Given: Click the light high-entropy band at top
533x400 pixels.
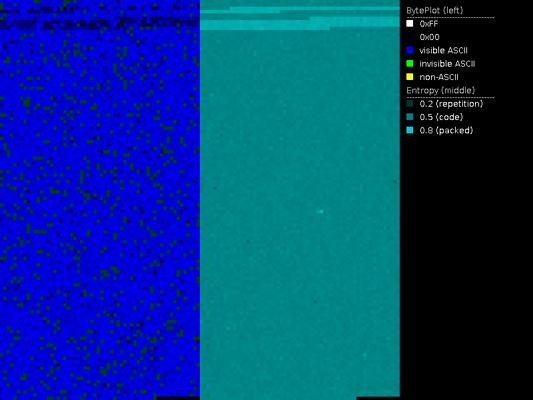Looking at the screenshot, I should pyautogui.click(x=299, y=25).
